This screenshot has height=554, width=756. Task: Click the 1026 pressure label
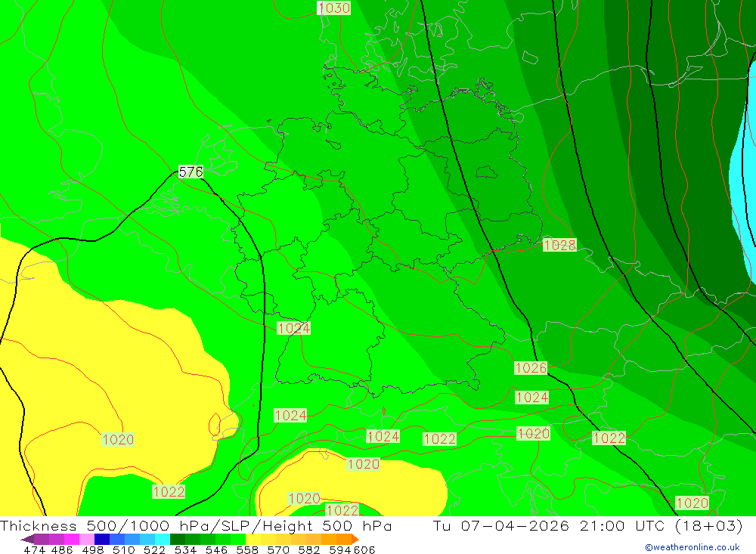531,368
